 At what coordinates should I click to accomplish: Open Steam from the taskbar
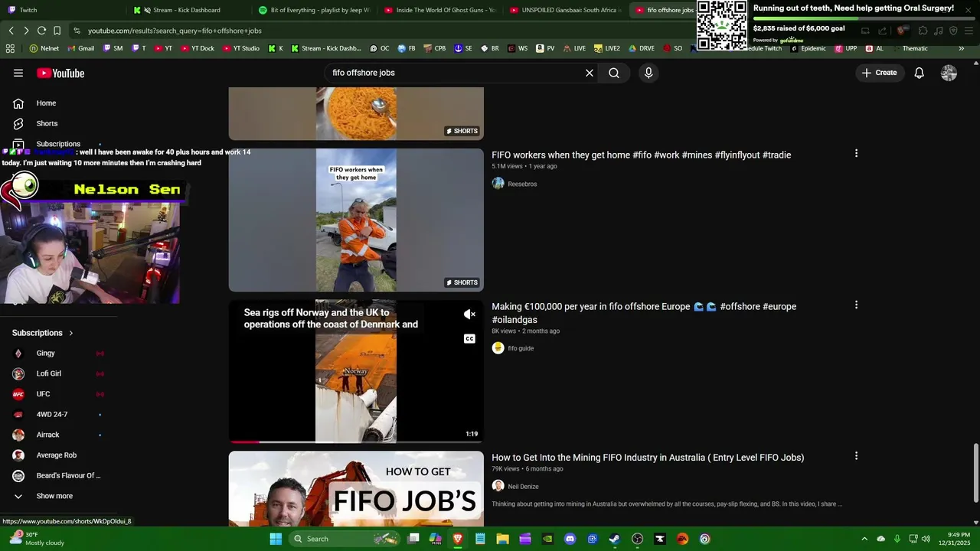615,539
